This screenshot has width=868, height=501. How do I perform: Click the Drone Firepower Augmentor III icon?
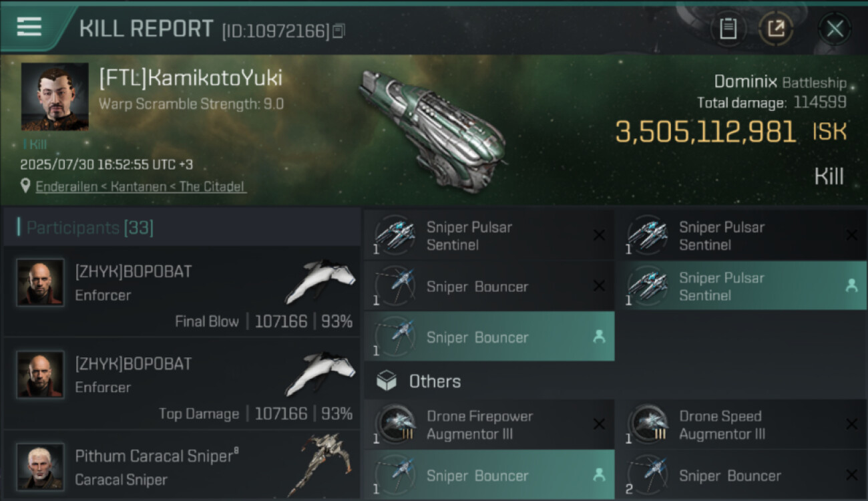(x=395, y=425)
